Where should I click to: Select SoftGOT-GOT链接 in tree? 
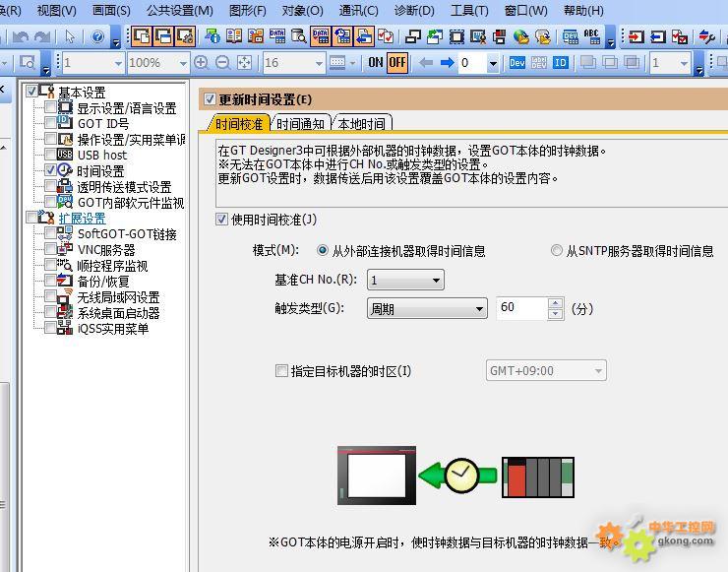[x=127, y=234]
